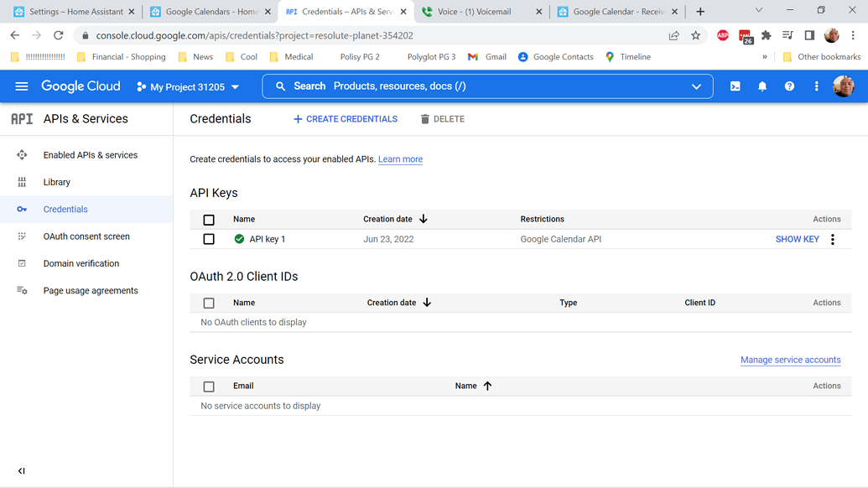The height and width of the screenshot is (488, 868).
Task: Activate Cloud Shell from the top bar
Action: click(x=735, y=86)
